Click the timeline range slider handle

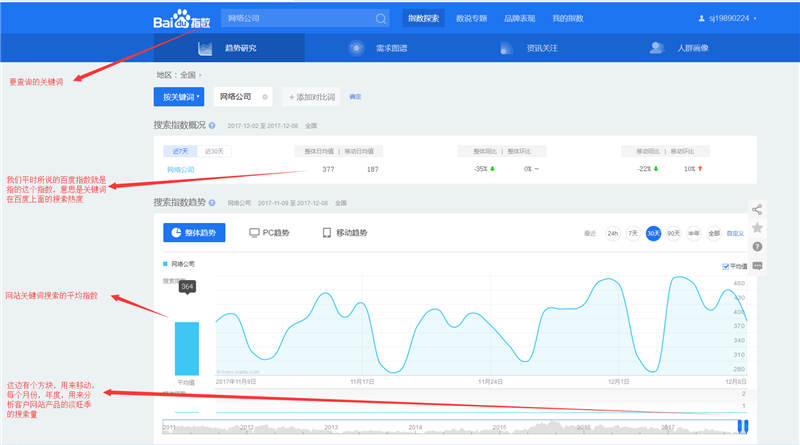pyautogui.click(x=742, y=427)
